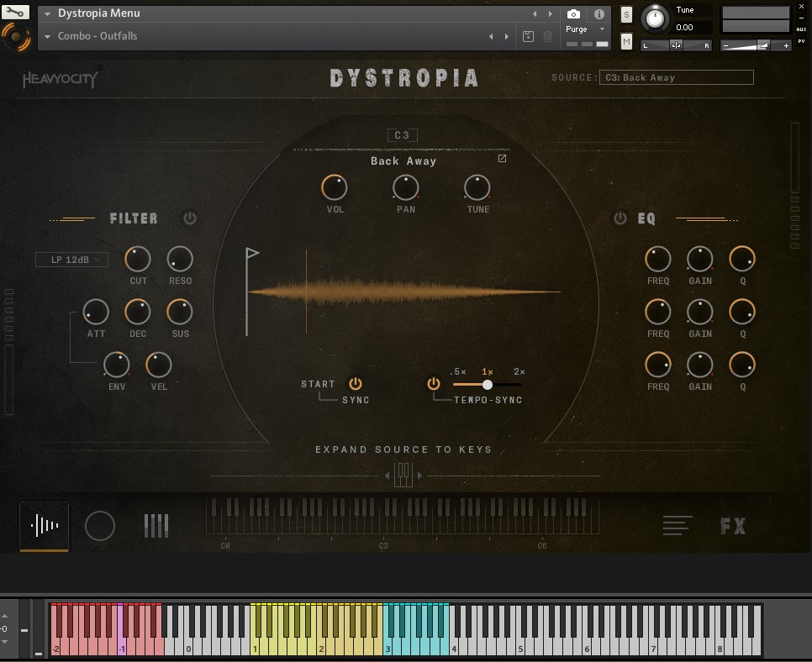The height and width of the screenshot is (662, 812).
Task: Click the start flag marker on waveform
Action: [251, 253]
